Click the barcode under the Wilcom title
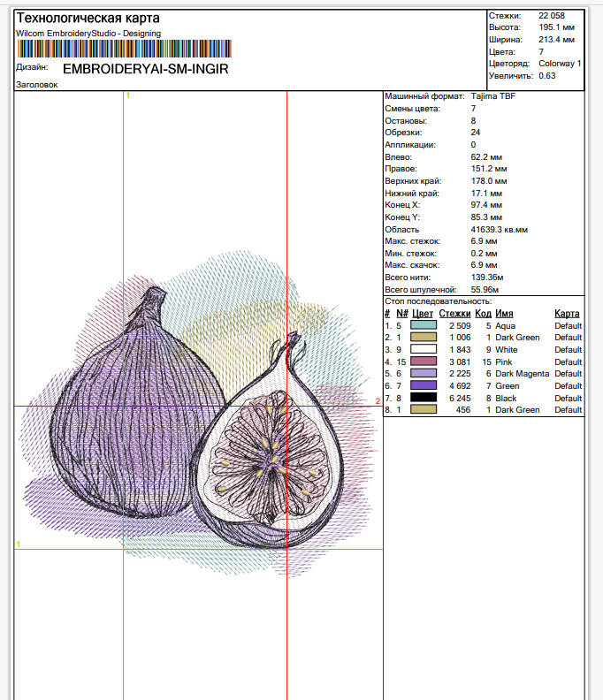 (x=125, y=49)
